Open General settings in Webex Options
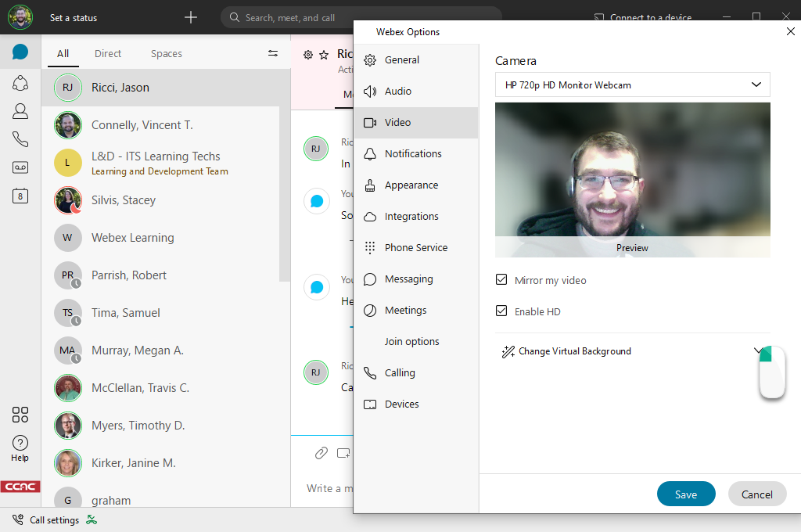Viewport: 801px width, 532px height. (x=416, y=59)
